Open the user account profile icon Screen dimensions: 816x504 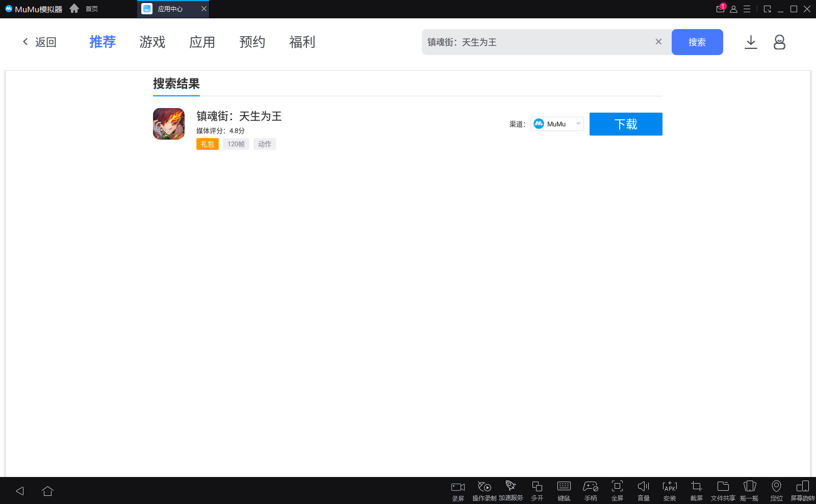[x=779, y=42]
